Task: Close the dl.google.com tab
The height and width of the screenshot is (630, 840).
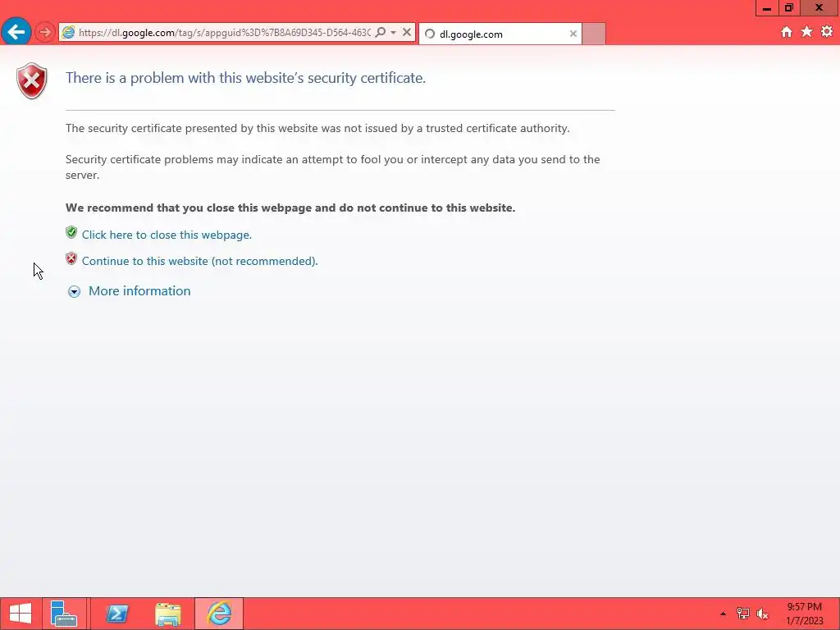Action: click(x=573, y=34)
